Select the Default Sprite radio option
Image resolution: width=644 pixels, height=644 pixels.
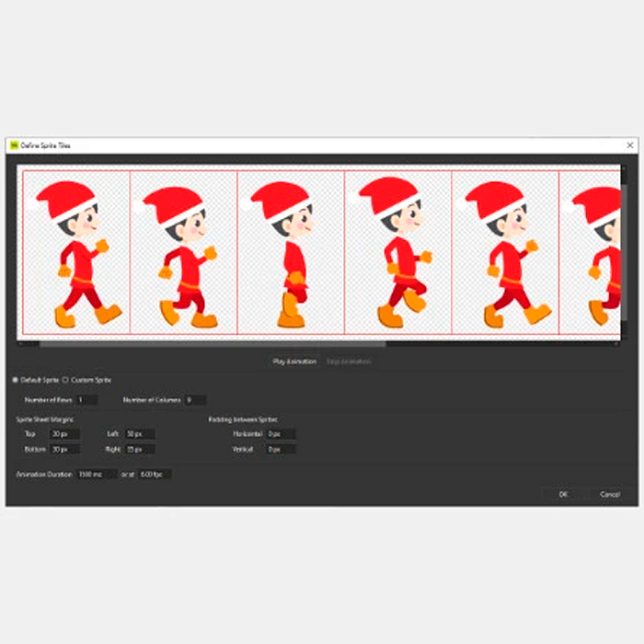(x=15, y=380)
